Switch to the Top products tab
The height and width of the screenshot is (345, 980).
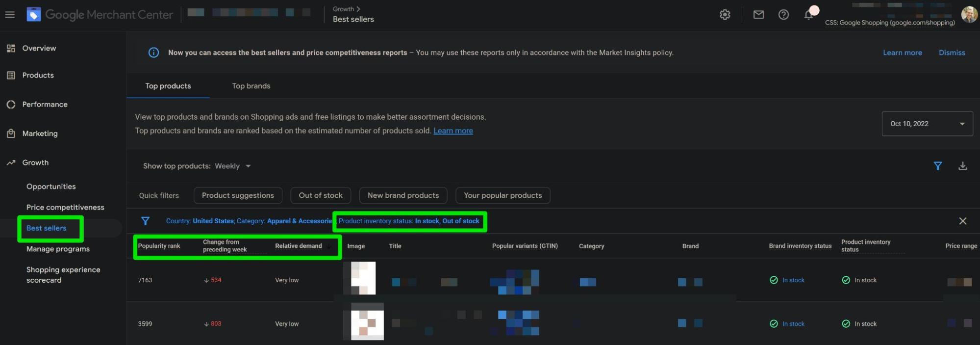[x=168, y=86]
